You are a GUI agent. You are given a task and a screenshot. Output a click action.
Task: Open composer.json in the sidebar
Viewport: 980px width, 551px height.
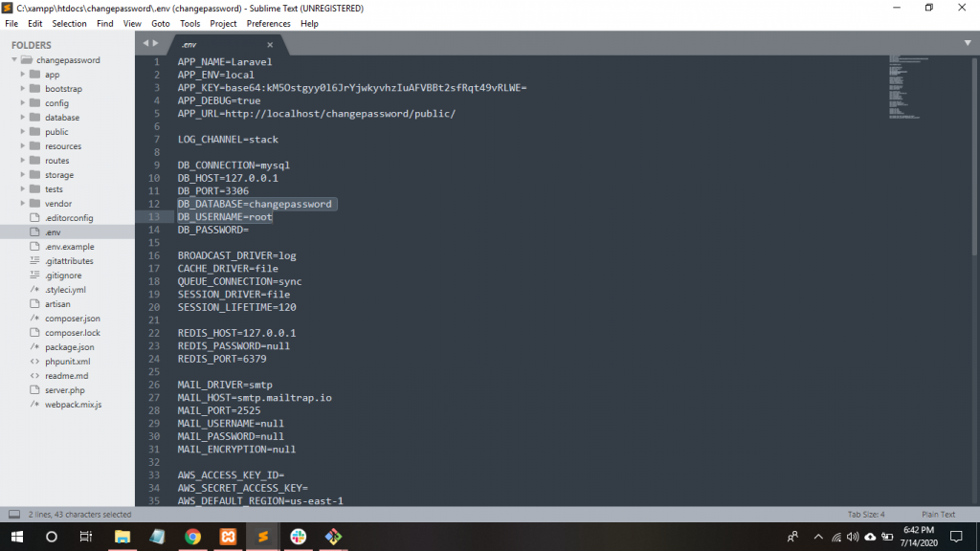point(72,319)
